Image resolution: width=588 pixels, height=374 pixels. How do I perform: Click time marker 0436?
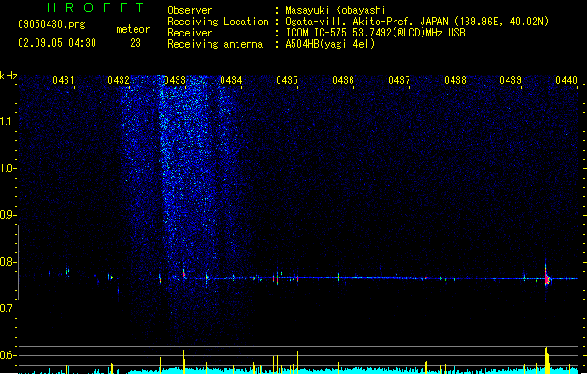pyautogui.click(x=343, y=80)
